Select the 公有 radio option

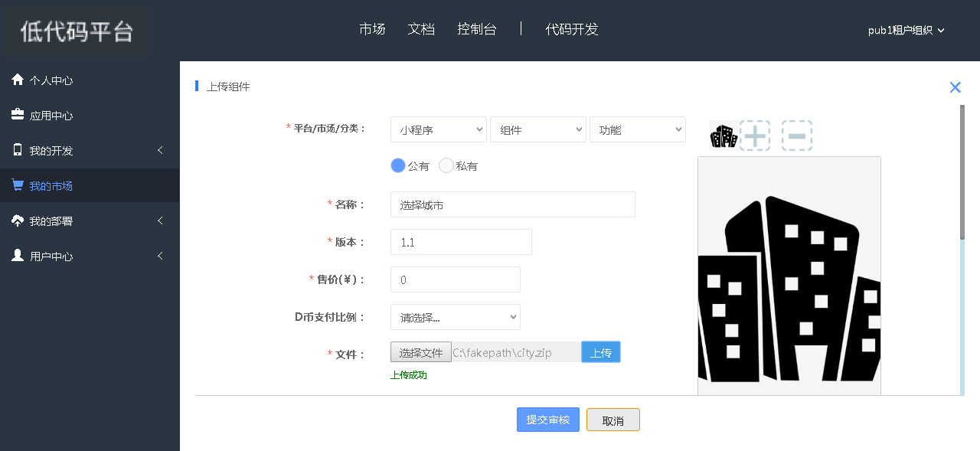tap(398, 165)
